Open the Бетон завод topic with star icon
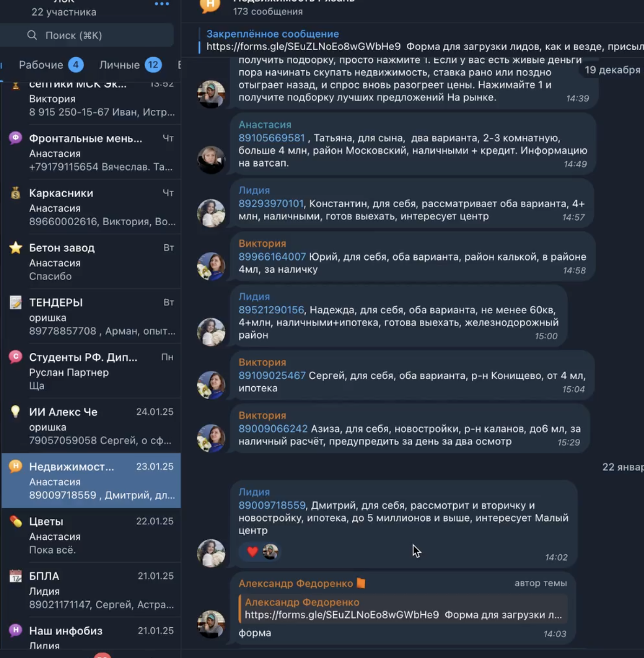The height and width of the screenshot is (658, 644). pos(91,262)
